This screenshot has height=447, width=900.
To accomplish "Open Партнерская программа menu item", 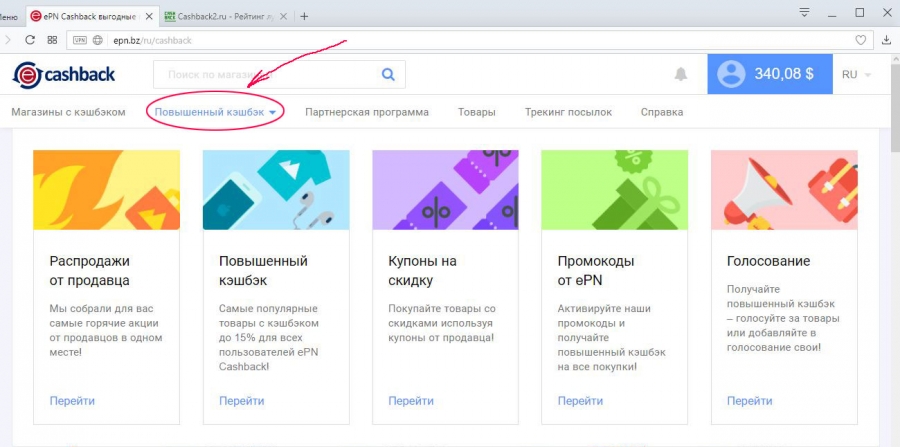I will tap(367, 112).
